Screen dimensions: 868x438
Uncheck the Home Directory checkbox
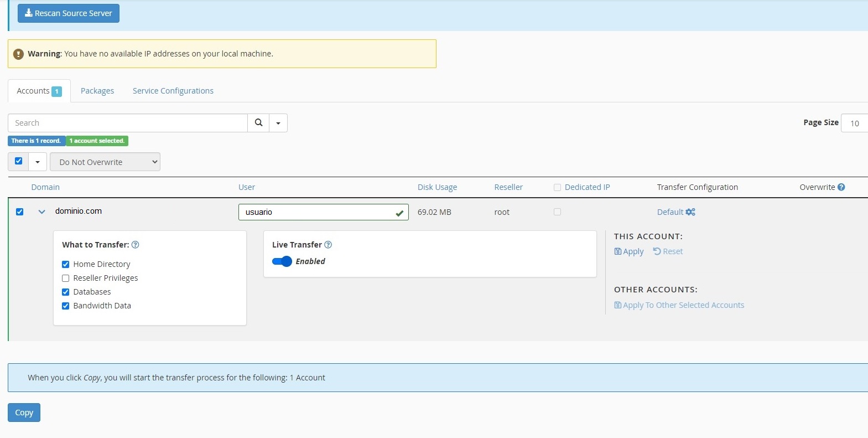[65, 264]
